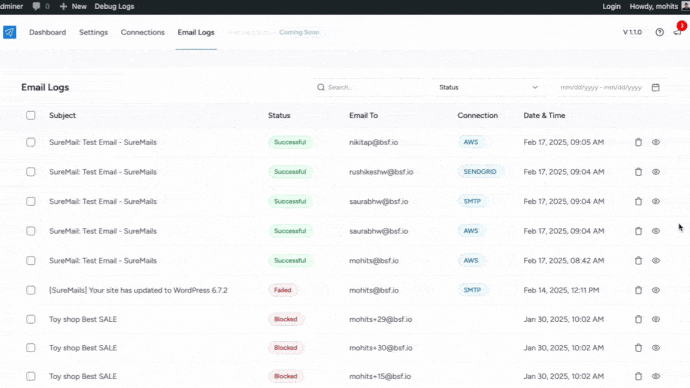This screenshot has width=690, height=388.
Task: Select the WordPress 6.7.2 row checkbox
Action: click(30, 290)
